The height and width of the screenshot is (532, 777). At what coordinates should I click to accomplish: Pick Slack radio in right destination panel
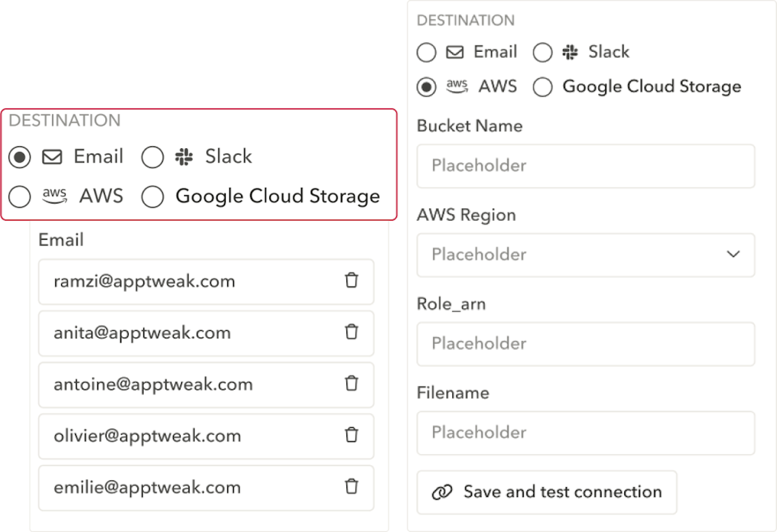[x=542, y=53]
